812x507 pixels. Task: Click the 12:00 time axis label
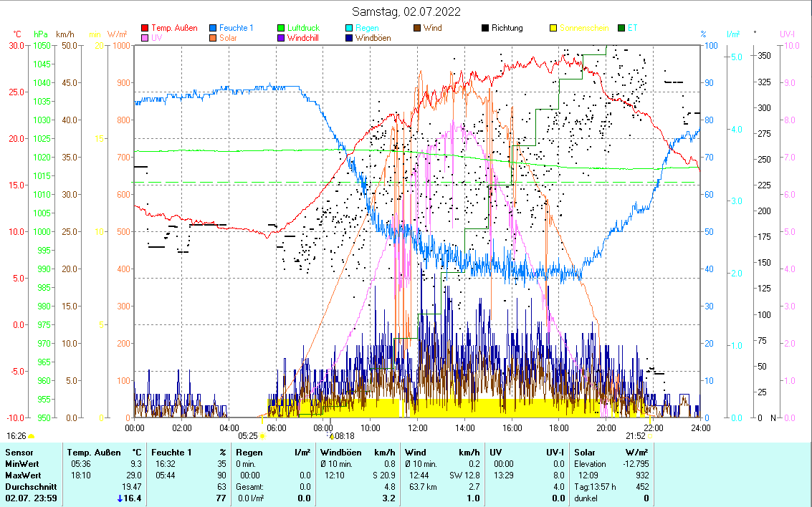[417, 428]
